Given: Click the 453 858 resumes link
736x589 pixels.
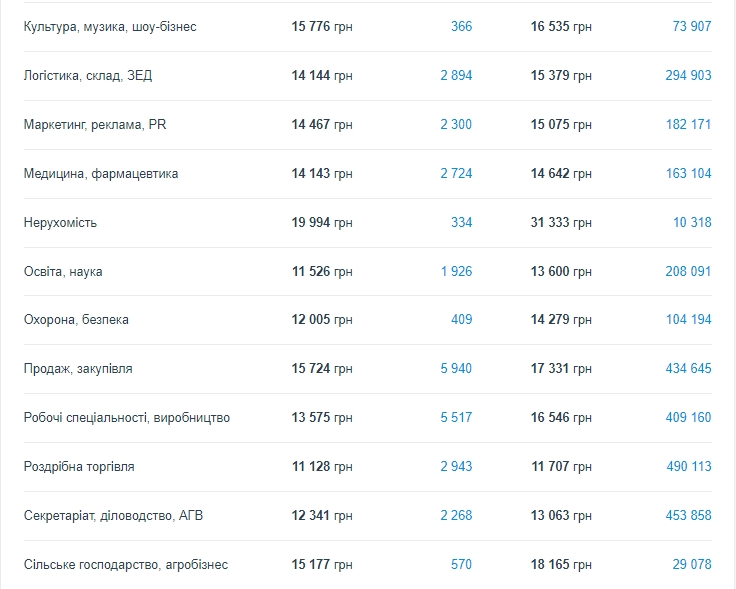Looking at the screenshot, I should tap(688, 515).
